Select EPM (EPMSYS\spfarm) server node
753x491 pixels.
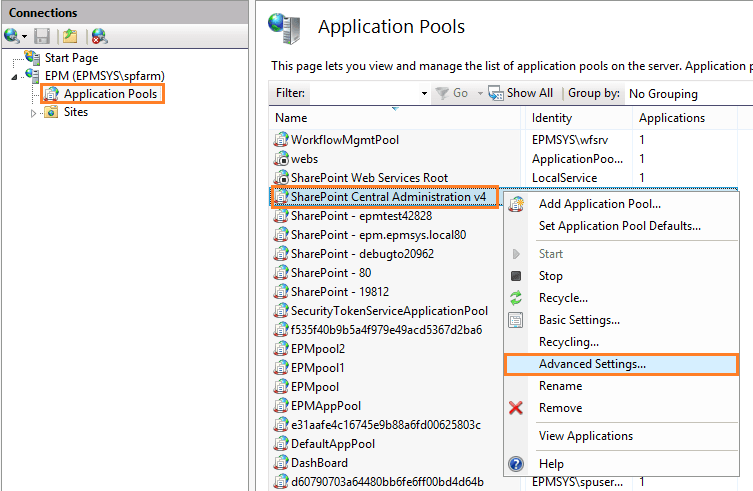coord(105,76)
